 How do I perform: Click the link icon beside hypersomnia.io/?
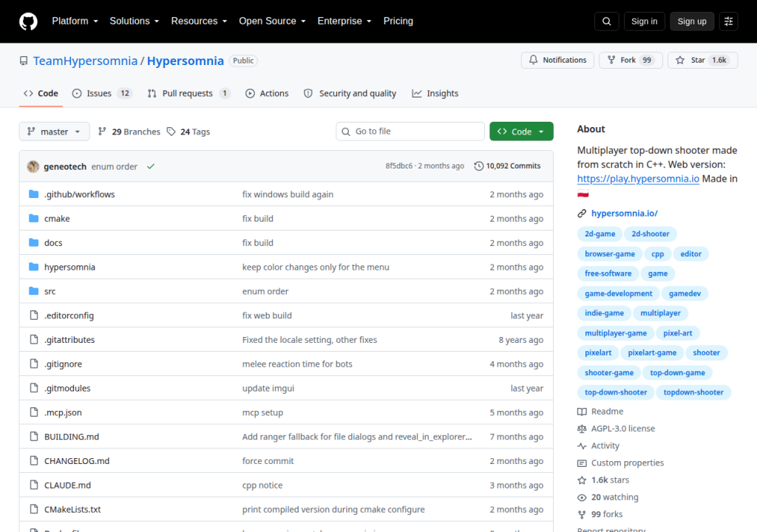[582, 214]
